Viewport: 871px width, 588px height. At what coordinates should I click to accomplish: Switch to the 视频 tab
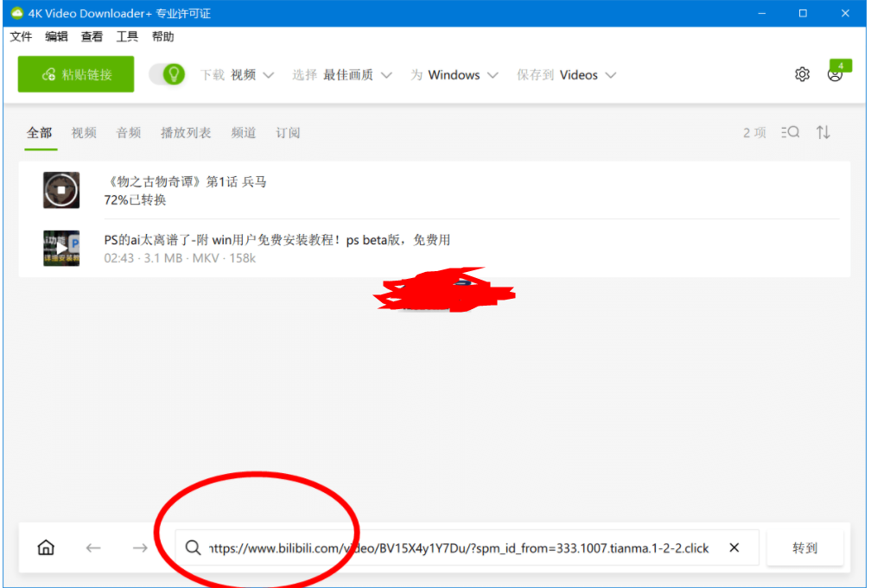pos(84,133)
